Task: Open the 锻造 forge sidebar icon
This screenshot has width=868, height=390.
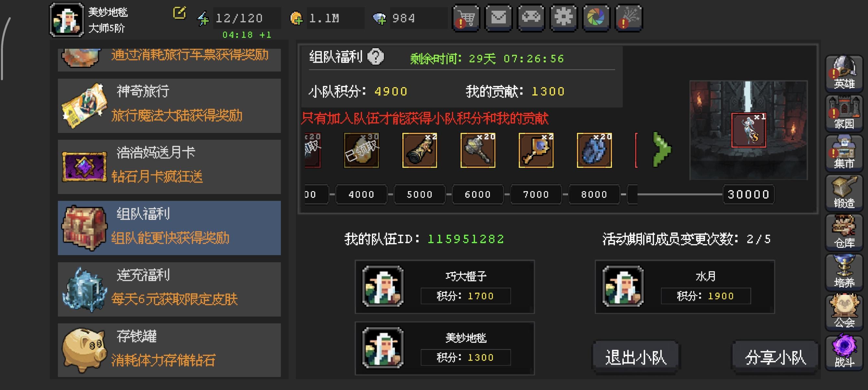Action: pyautogui.click(x=844, y=193)
